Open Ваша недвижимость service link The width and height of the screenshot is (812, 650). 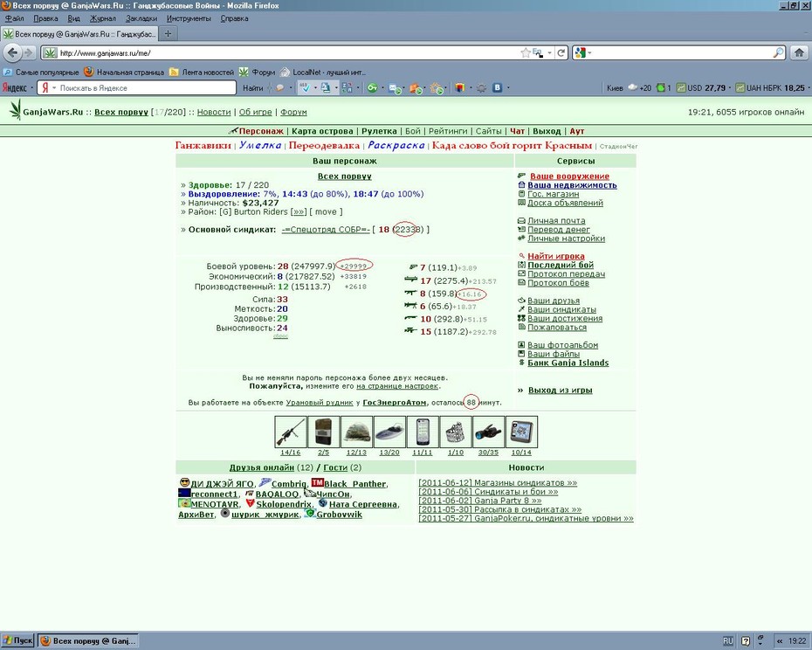tap(572, 185)
